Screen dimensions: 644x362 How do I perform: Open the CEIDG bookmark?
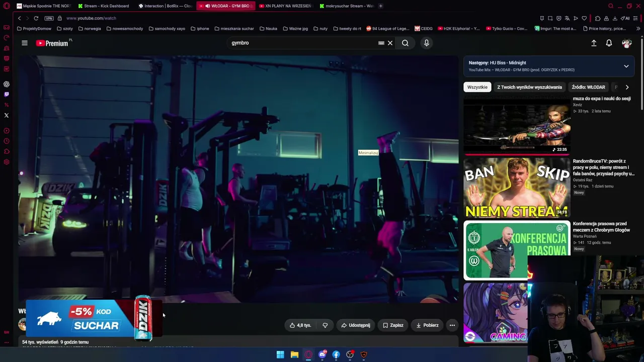click(423, 29)
